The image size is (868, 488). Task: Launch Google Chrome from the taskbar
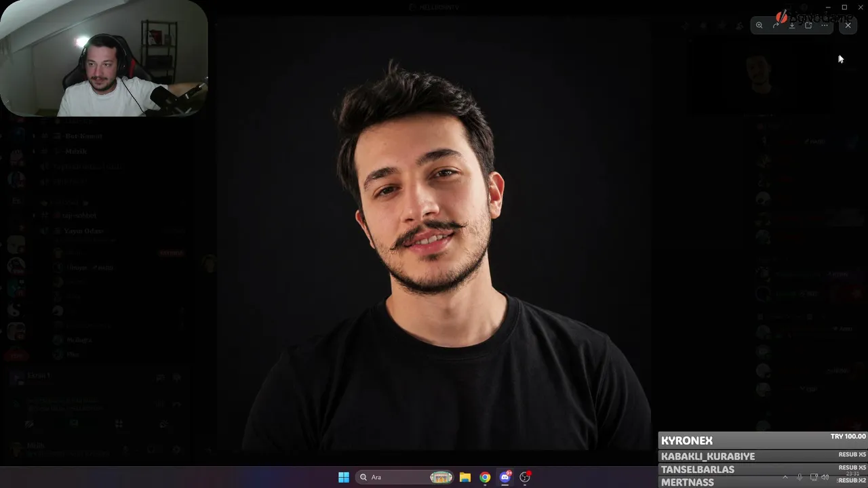click(485, 477)
